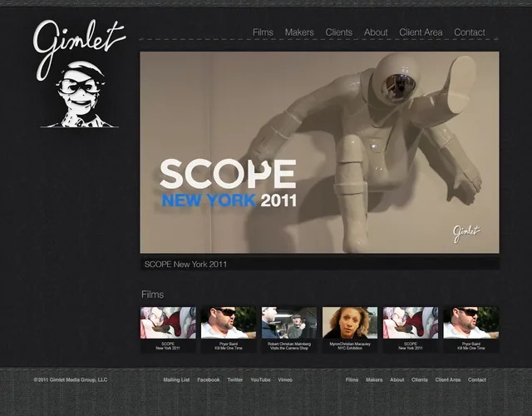Select Client Area in the top navigation

pyautogui.click(x=421, y=32)
